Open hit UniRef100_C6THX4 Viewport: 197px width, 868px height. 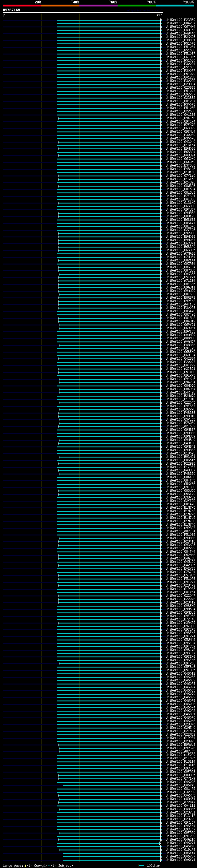(x=180, y=26)
